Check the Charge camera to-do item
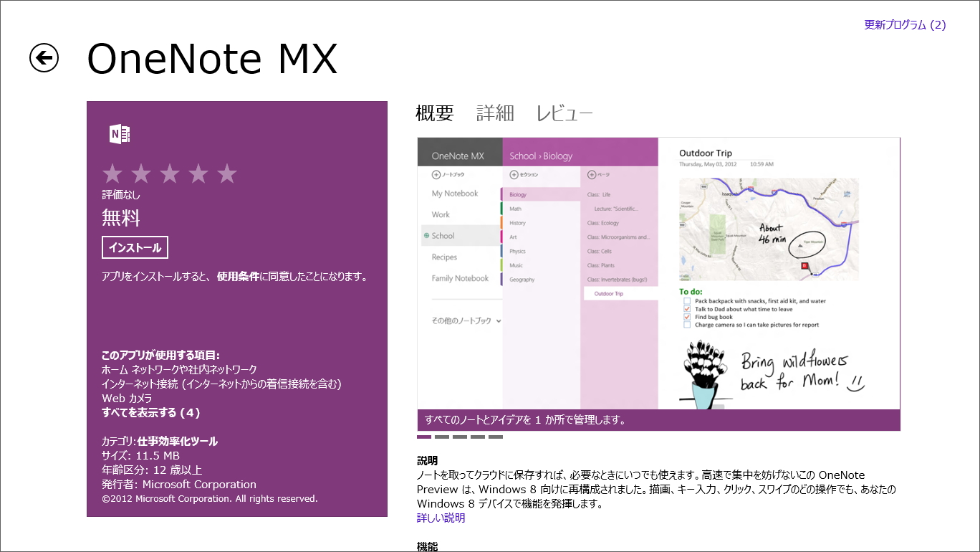Image resolution: width=980 pixels, height=552 pixels. coord(687,325)
